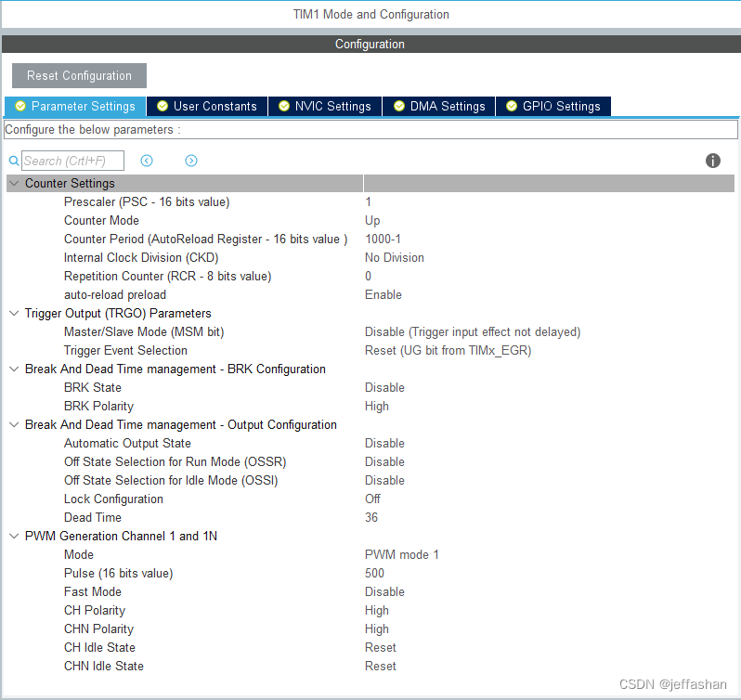Select the Master/Slave Mode (MSM bit) label
Screen dimensions: 741x700
point(144,332)
